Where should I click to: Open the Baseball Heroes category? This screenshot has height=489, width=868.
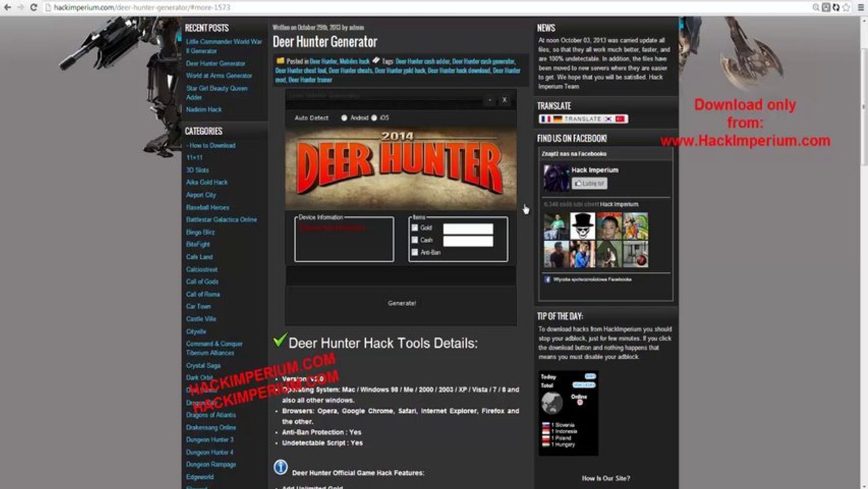coord(208,207)
